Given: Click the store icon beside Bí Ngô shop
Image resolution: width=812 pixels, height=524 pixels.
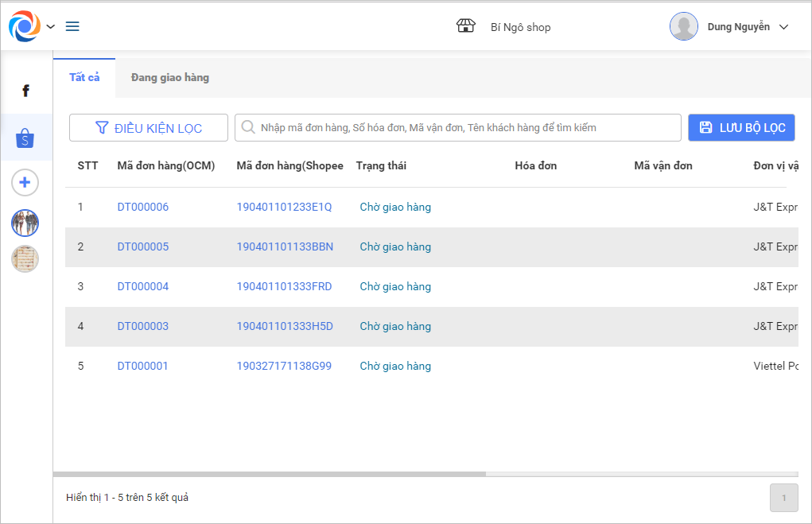Looking at the screenshot, I should tap(466, 25).
